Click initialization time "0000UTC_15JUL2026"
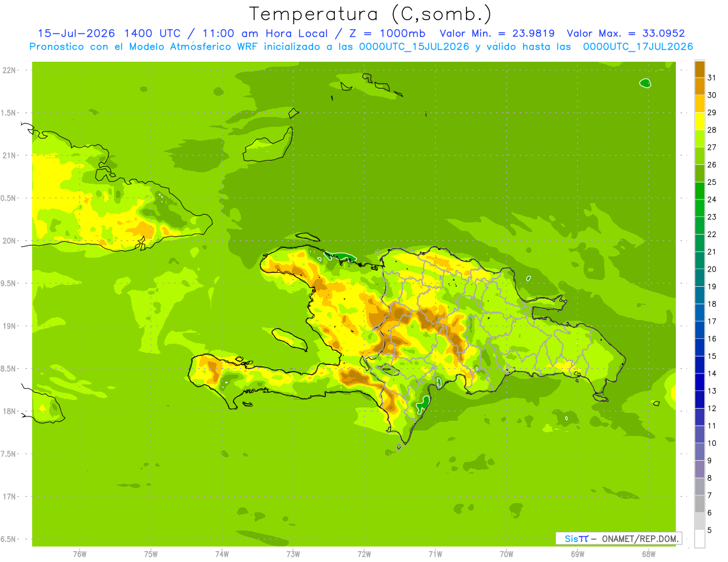Viewport: 728px width, 562px height. point(414,47)
